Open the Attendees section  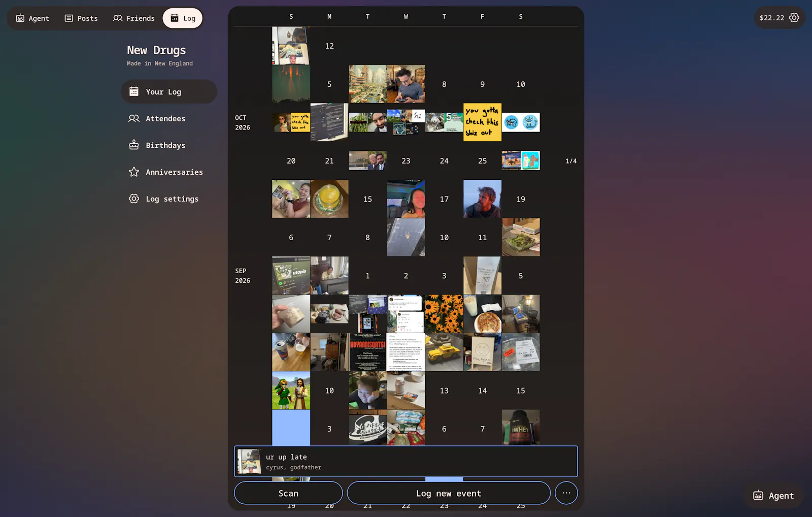coord(169,118)
